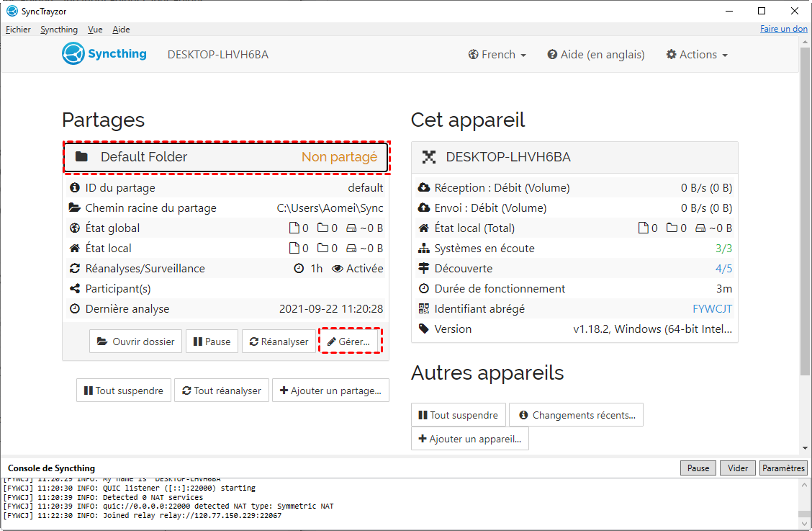This screenshot has height=531, width=812.
Task: Click the QR code icon beside Identifiant abrégé
Action: 423,309
